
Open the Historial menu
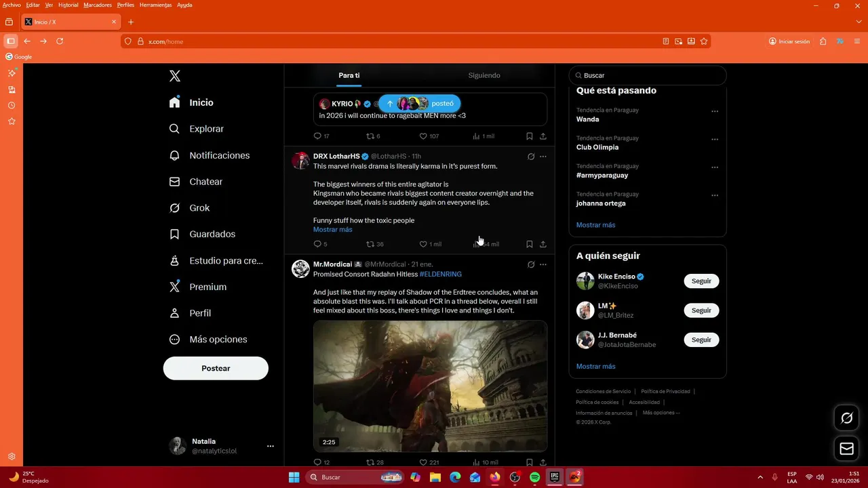click(x=68, y=5)
